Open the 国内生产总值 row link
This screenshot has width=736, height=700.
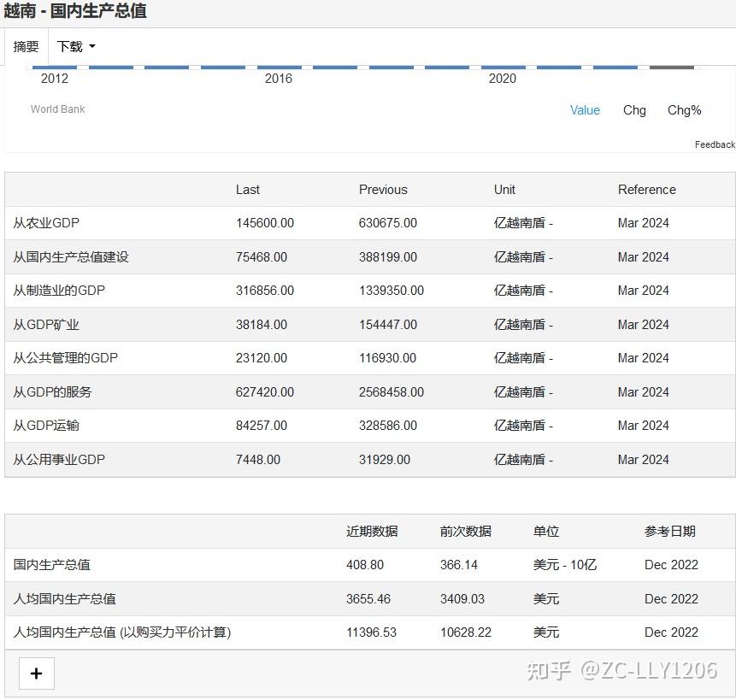click(x=51, y=564)
